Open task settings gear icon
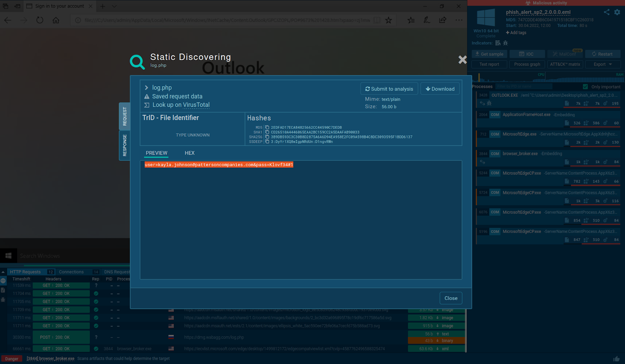This screenshot has height=364, width=625. 617,12
